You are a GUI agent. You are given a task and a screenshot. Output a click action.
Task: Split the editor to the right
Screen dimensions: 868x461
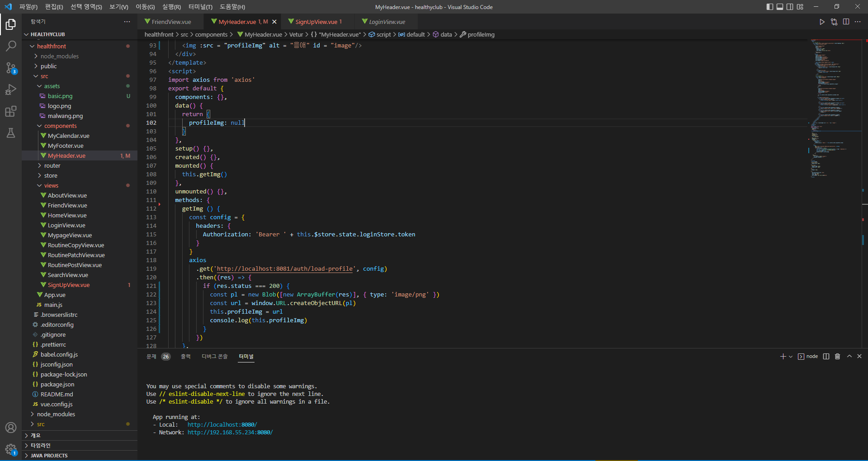(846, 22)
